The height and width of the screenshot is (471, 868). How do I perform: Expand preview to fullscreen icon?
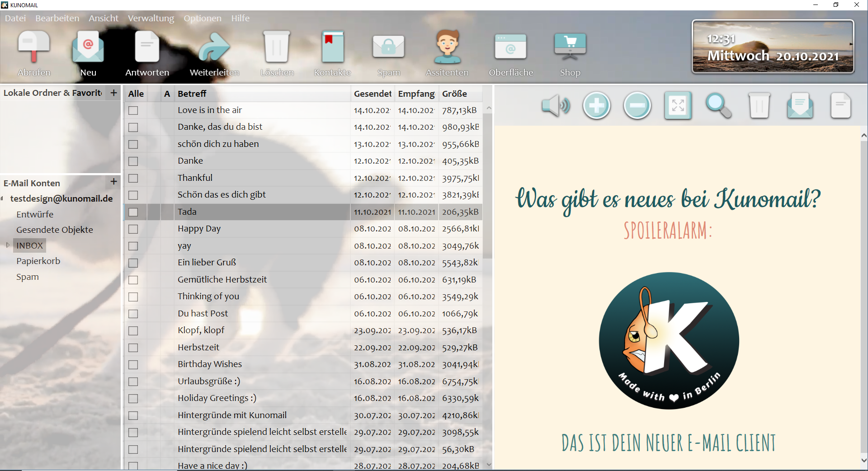coord(678,106)
